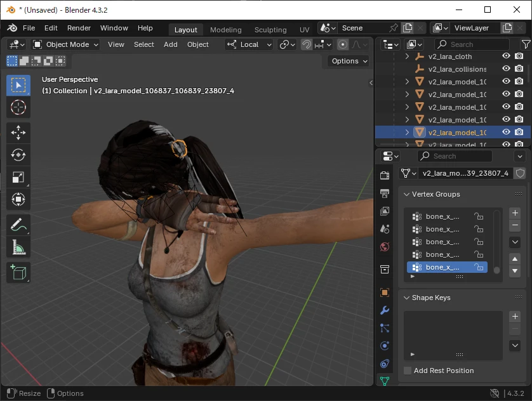
Task: Select the Select Box tool
Action: [x=18, y=85]
